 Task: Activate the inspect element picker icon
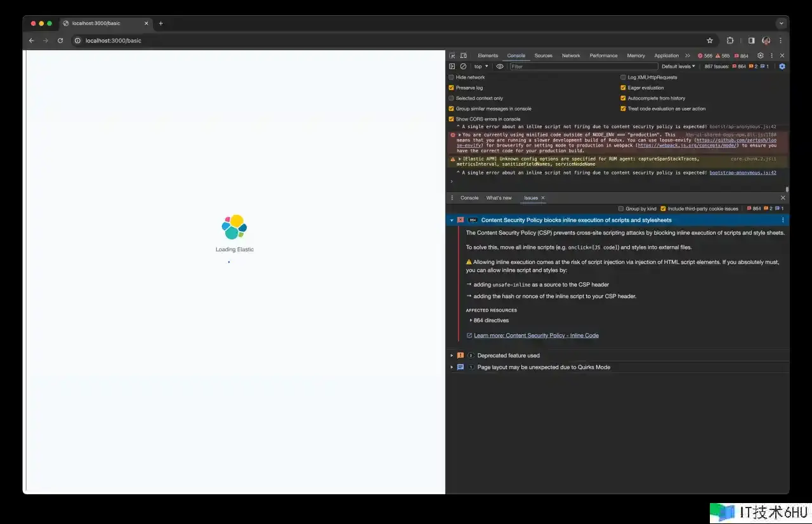click(x=452, y=56)
